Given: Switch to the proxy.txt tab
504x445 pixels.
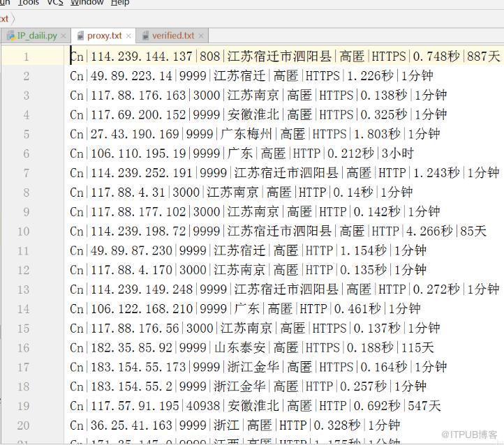Looking at the screenshot, I should pyautogui.click(x=105, y=36).
